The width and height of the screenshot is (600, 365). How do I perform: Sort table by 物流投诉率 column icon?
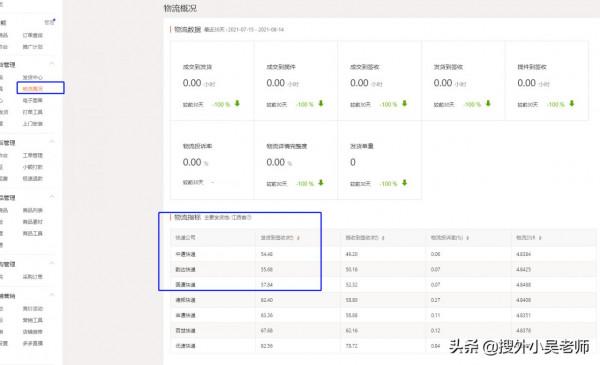pos(468,238)
